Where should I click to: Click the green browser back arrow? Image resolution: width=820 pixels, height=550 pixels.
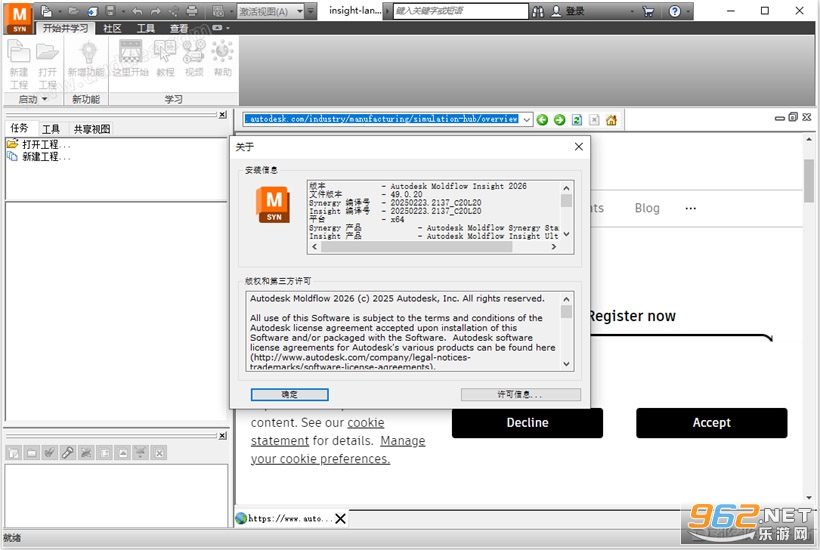click(x=542, y=120)
